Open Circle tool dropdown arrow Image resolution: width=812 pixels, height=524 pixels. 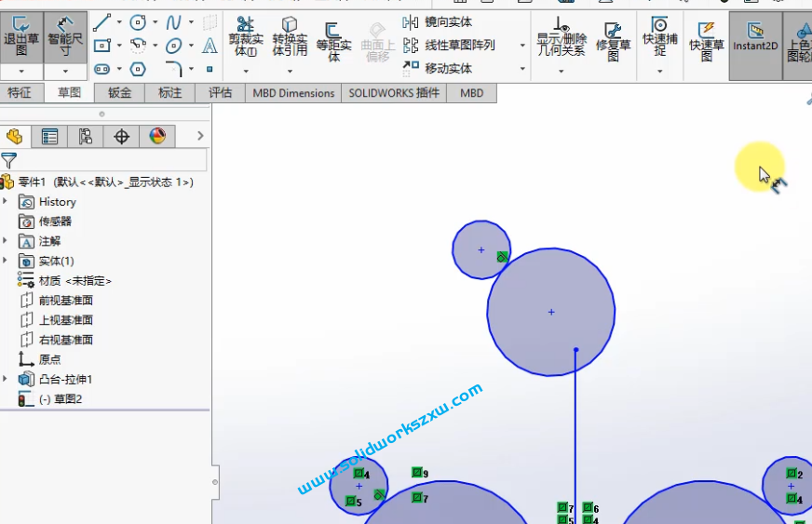pyautogui.click(x=155, y=22)
